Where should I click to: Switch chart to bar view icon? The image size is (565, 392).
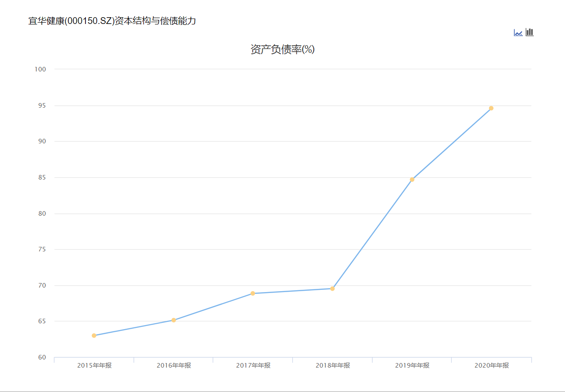[530, 33]
